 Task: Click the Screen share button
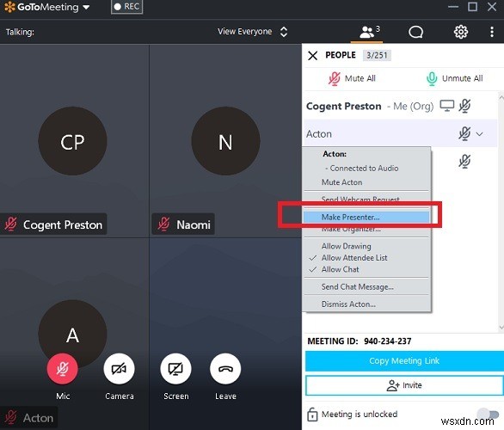click(175, 369)
